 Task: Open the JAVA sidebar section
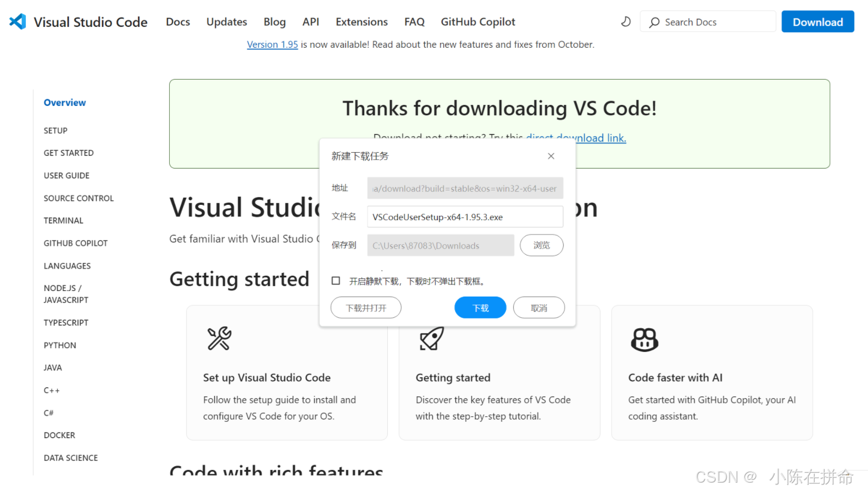click(53, 368)
